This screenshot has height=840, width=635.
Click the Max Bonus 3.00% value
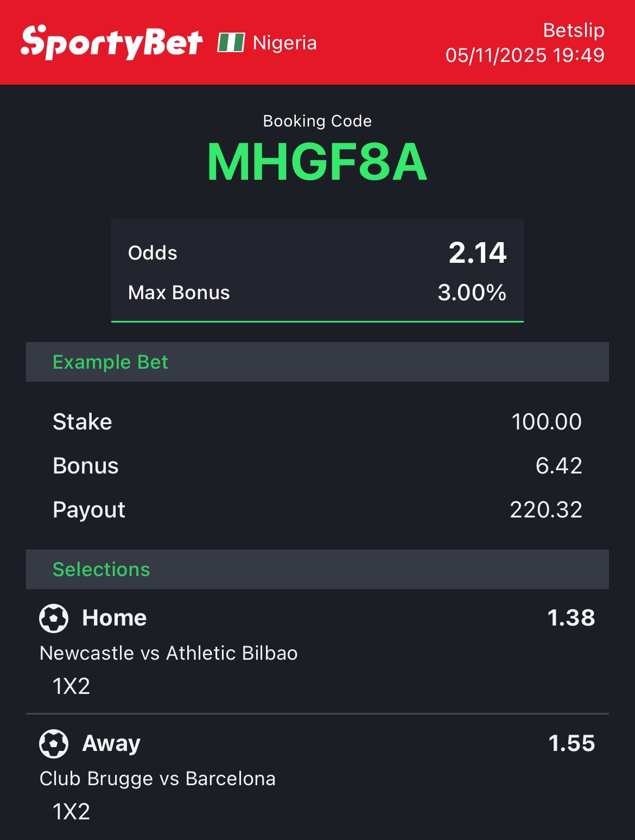tap(472, 293)
